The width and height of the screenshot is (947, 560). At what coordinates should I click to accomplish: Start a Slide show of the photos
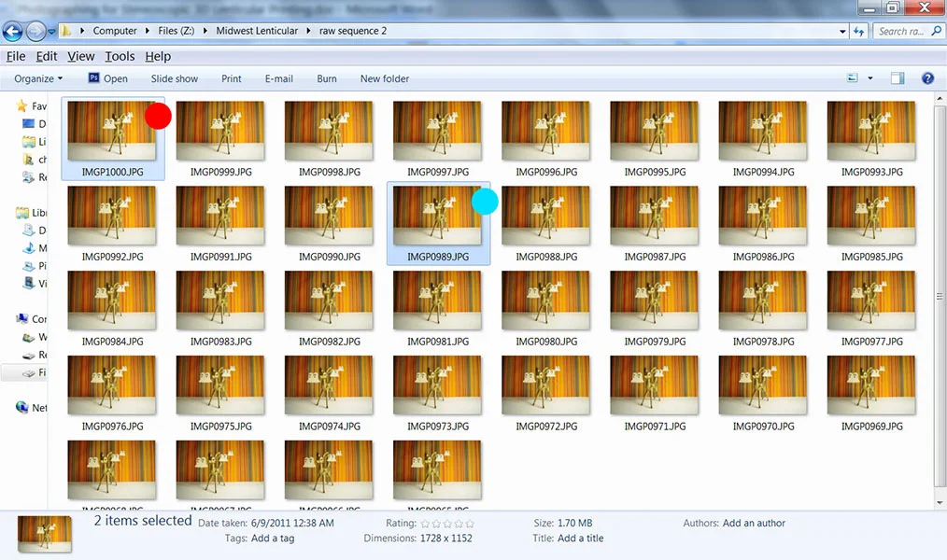[174, 78]
